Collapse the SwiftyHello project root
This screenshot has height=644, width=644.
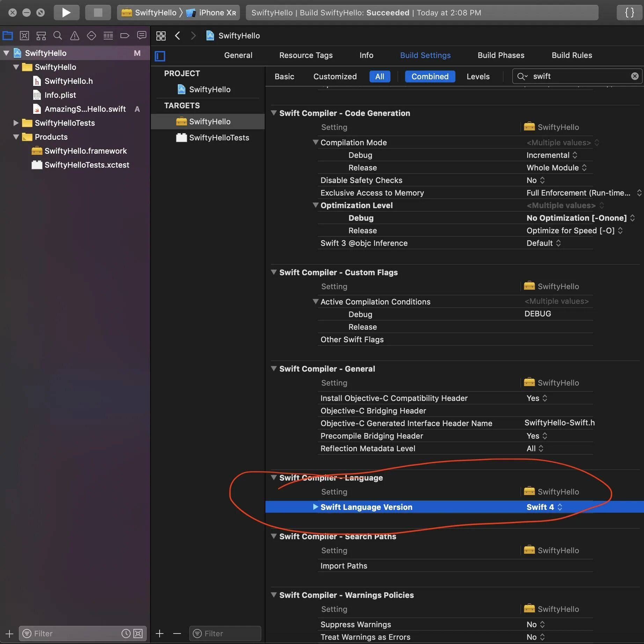[x=6, y=53]
